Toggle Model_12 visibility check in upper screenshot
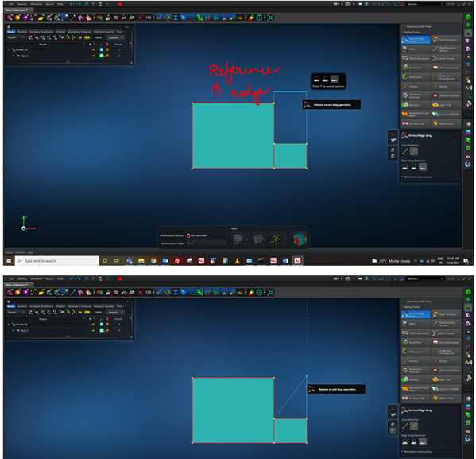Screen dimensions: 476x459 [94, 49]
